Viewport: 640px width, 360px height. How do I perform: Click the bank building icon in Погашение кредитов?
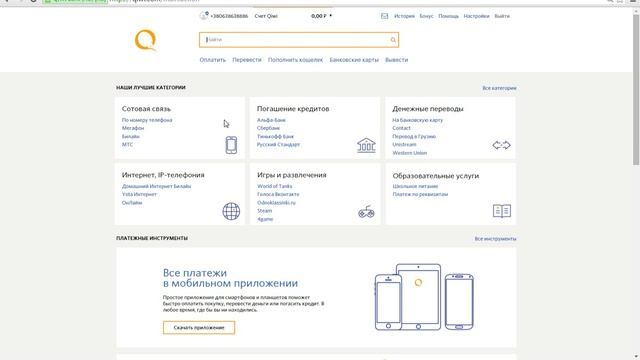point(366,145)
